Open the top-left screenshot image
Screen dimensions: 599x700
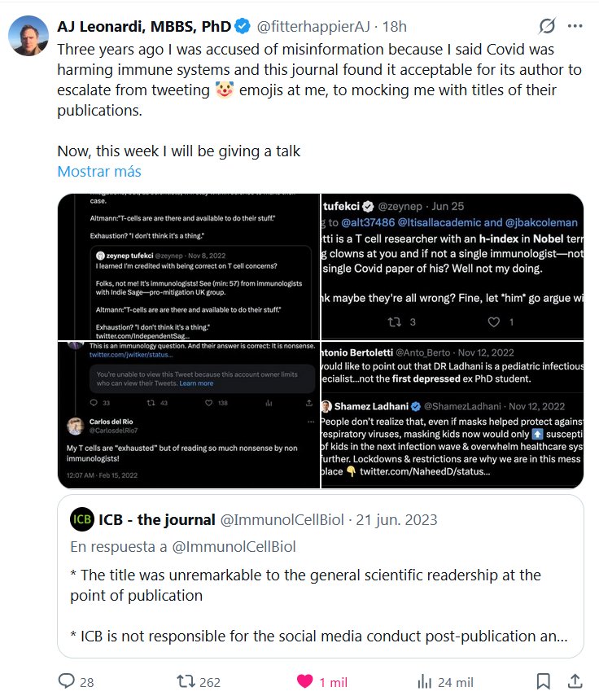click(x=188, y=265)
